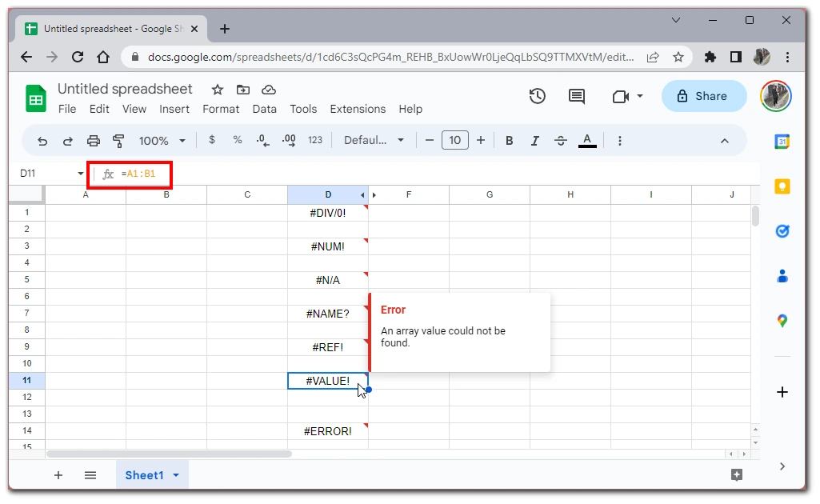Click the Undo arrow in toolbar
This screenshot has width=820, height=504.
click(42, 141)
